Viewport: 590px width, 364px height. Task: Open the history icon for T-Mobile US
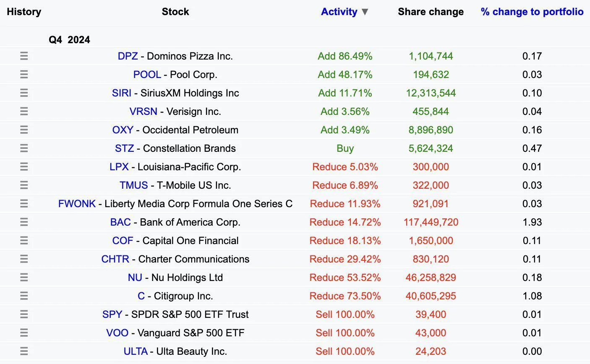[x=24, y=185]
